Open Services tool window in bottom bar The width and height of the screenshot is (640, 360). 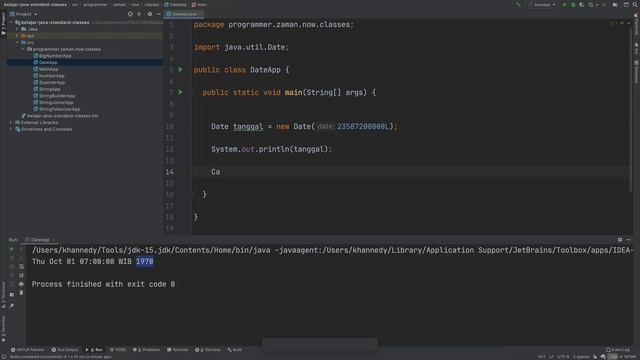pos(208,350)
